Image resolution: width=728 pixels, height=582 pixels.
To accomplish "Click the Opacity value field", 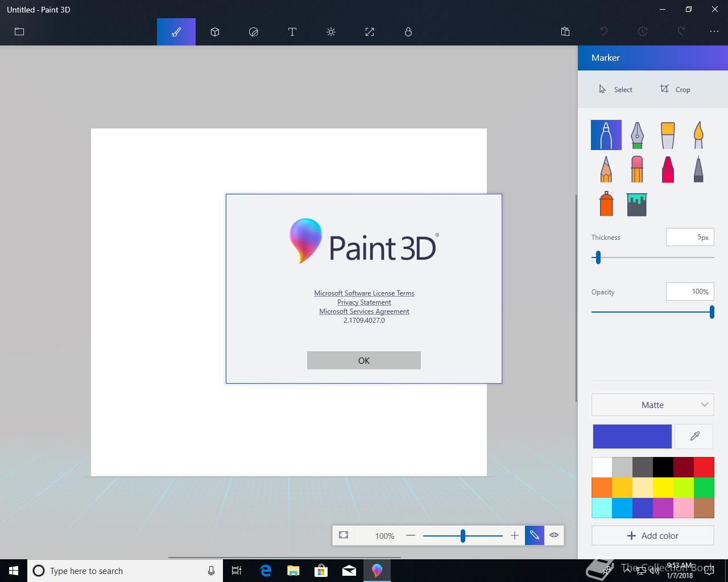I will click(690, 292).
